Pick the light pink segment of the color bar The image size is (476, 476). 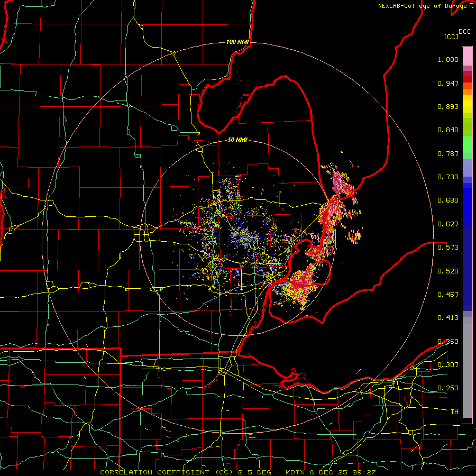pos(467,56)
